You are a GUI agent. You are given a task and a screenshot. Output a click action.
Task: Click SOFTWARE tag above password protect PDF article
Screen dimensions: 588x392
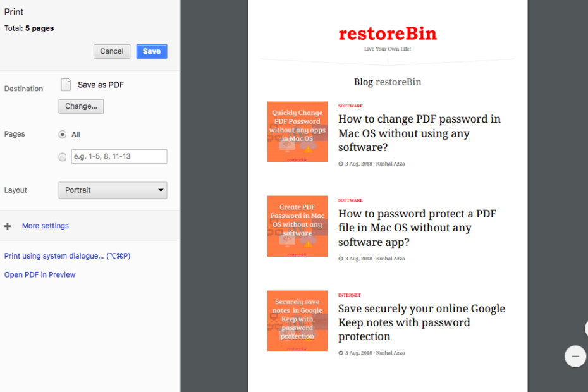pos(350,200)
